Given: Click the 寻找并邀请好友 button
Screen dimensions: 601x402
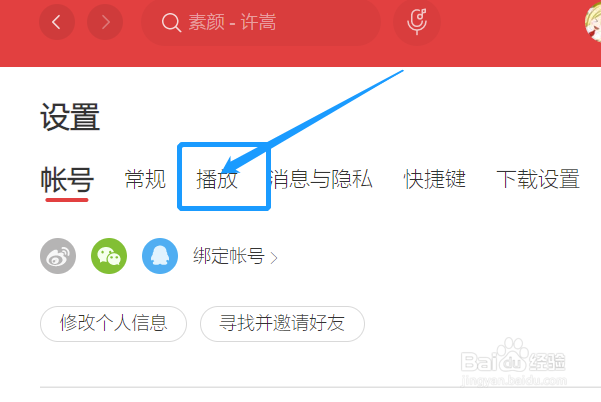Looking at the screenshot, I should (x=282, y=323).
